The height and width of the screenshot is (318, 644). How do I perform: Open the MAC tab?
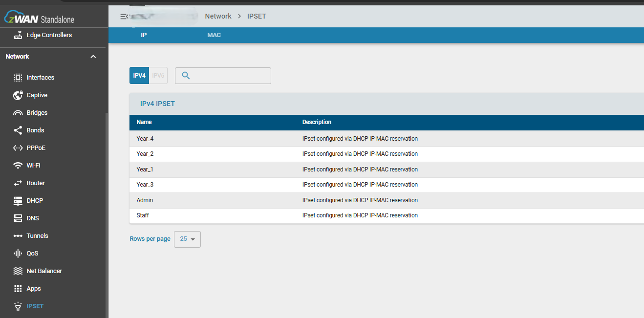(x=214, y=35)
